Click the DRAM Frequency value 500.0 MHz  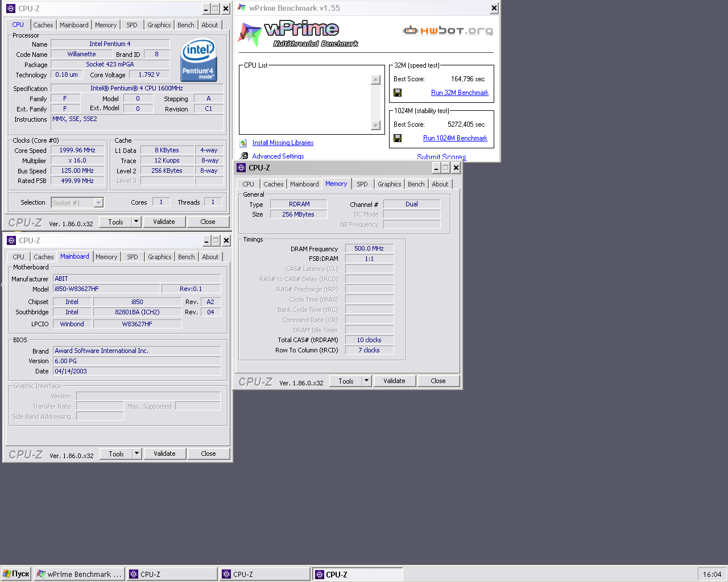click(369, 248)
